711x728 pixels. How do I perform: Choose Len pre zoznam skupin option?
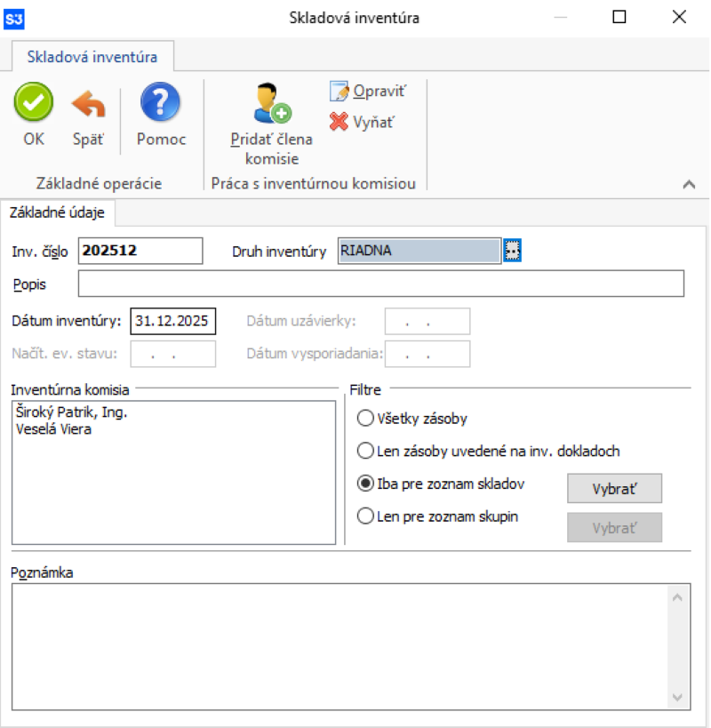click(364, 516)
